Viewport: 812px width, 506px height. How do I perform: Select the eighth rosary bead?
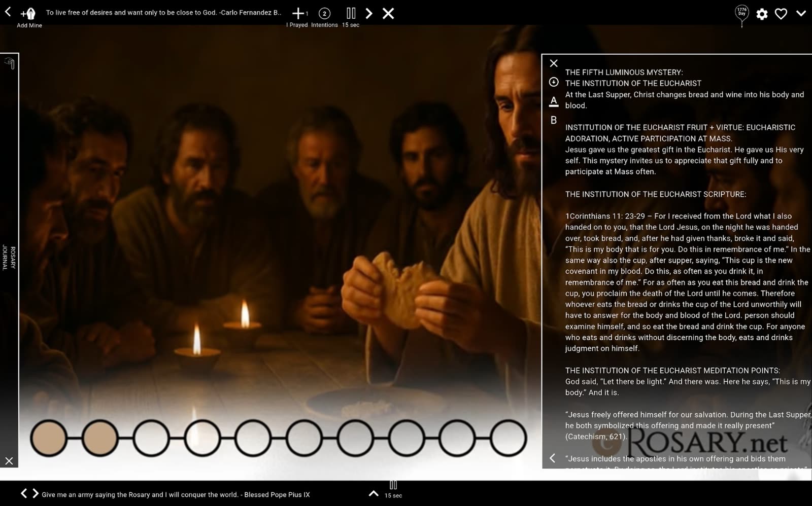pos(407,438)
